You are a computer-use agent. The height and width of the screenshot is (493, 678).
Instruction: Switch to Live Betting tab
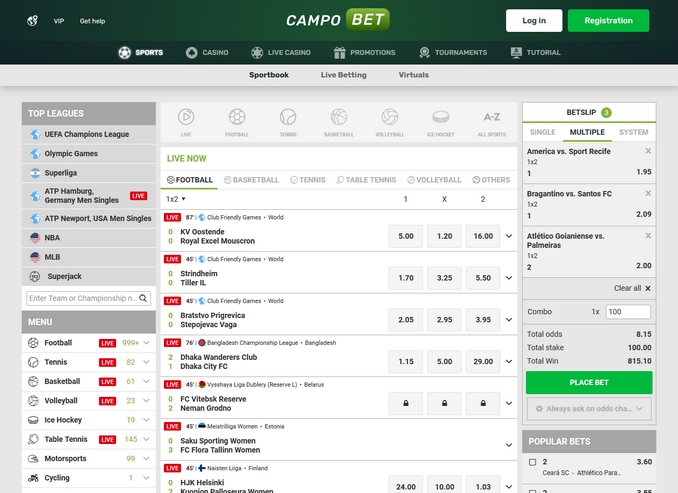tap(343, 75)
